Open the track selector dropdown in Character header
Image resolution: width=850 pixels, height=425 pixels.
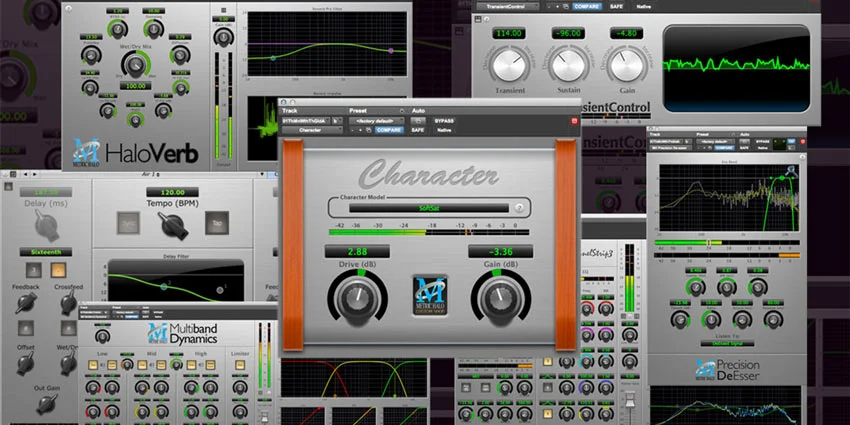(x=306, y=121)
